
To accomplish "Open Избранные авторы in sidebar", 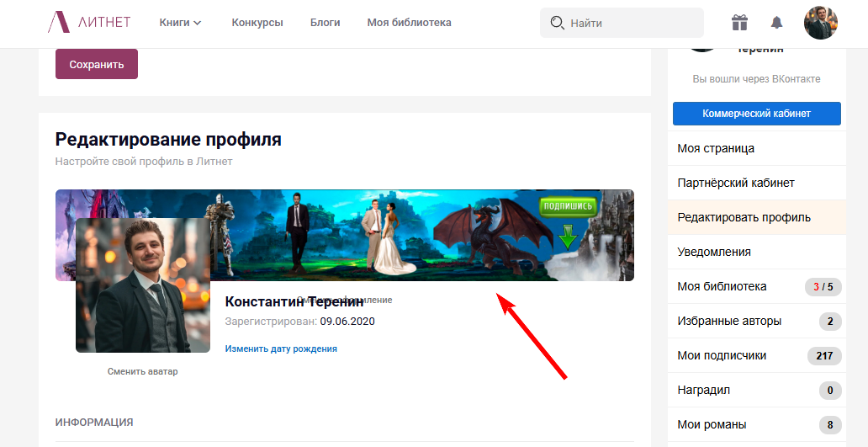I will click(x=757, y=321).
